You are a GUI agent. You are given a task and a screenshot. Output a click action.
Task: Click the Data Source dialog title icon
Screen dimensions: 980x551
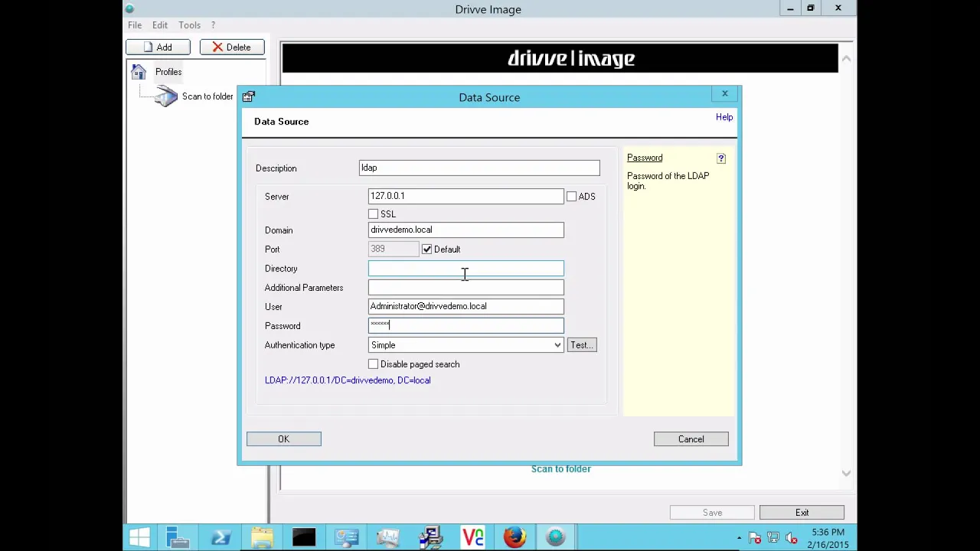[x=248, y=97]
